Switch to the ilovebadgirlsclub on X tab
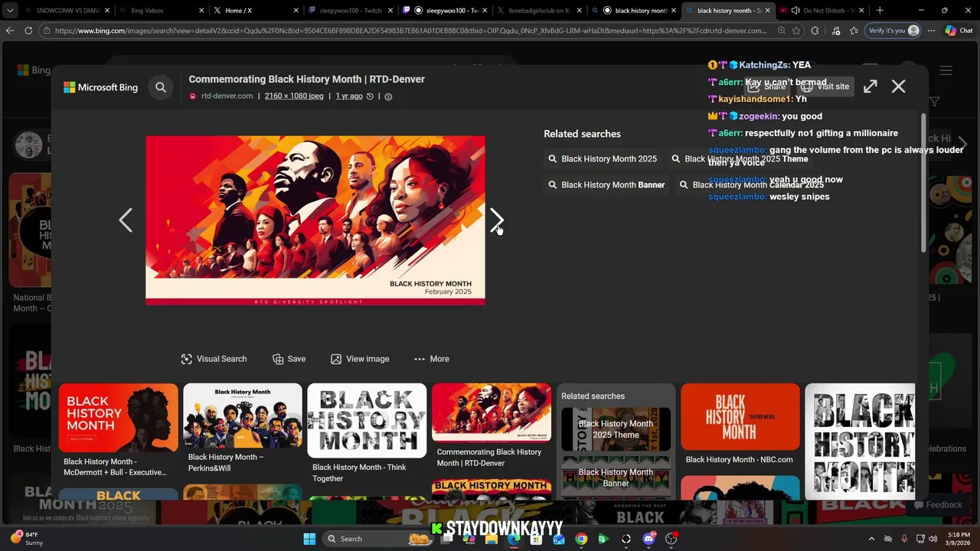The width and height of the screenshot is (980, 551). tap(538, 11)
